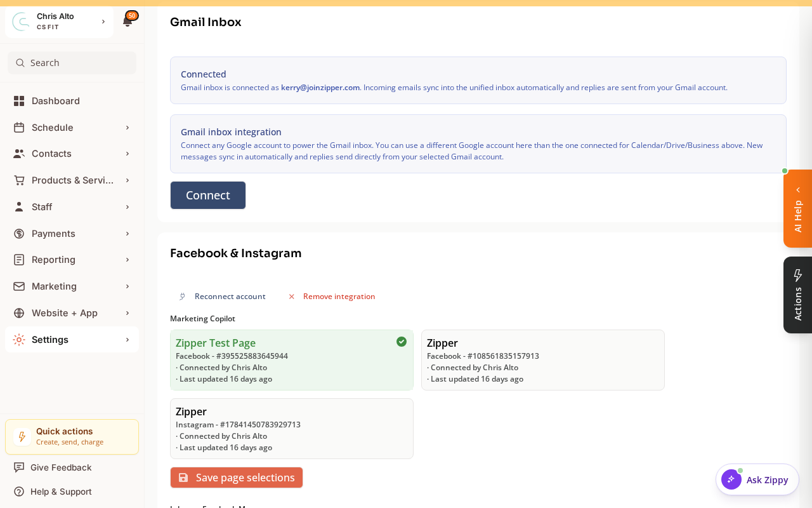The width and height of the screenshot is (812, 508).
Task: Open the Contacts sidebar item
Action: [72, 154]
